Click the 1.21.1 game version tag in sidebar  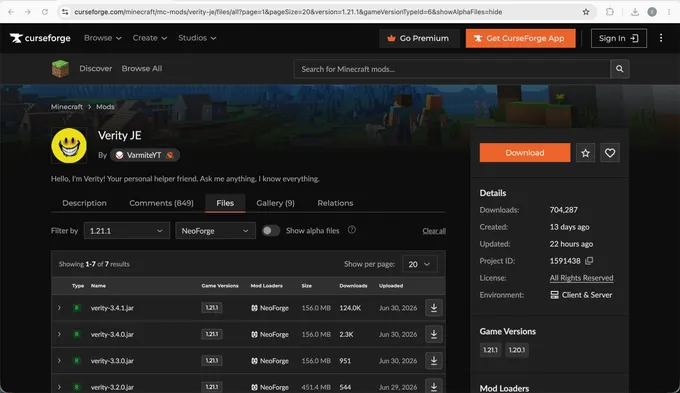[x=490, y=350]
